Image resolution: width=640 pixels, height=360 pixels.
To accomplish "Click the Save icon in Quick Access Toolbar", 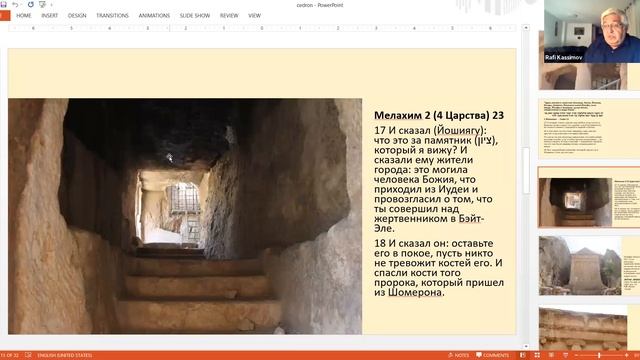I will pos(3,4).
